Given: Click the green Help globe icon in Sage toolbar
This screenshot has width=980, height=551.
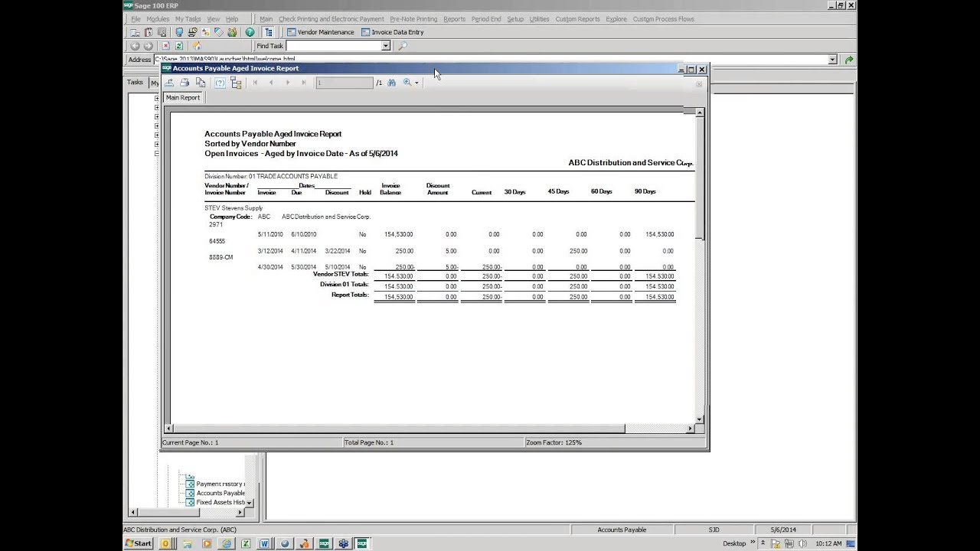Looking at the screenshot, I should (x=250, y=32).
